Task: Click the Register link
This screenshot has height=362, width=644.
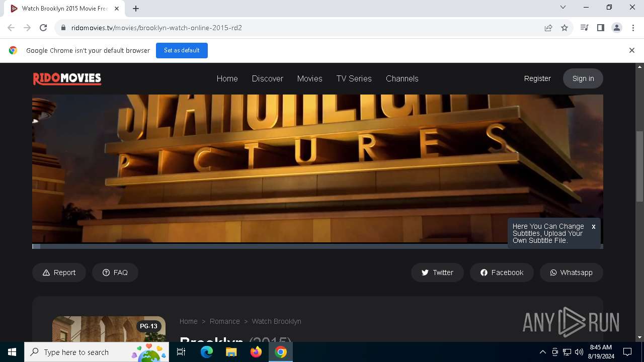Action: click(x=537, y=78)
